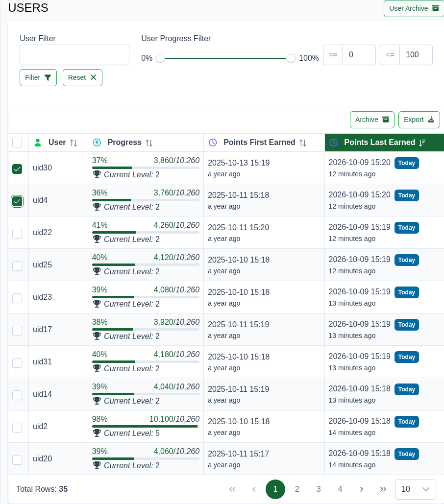Toggle the select-all checkbox in table header
Viewport: 444px width, 504px height.
pos(17,143)
